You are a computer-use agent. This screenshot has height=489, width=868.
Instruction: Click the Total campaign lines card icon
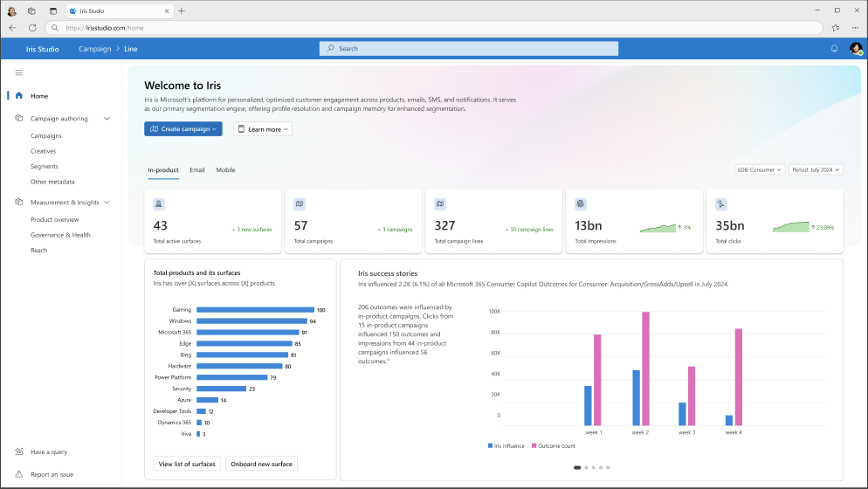[x=440, y=203]
